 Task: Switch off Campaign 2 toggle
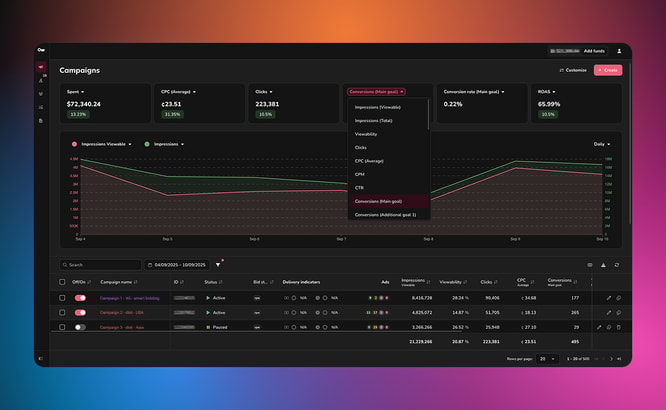point(80,313)
